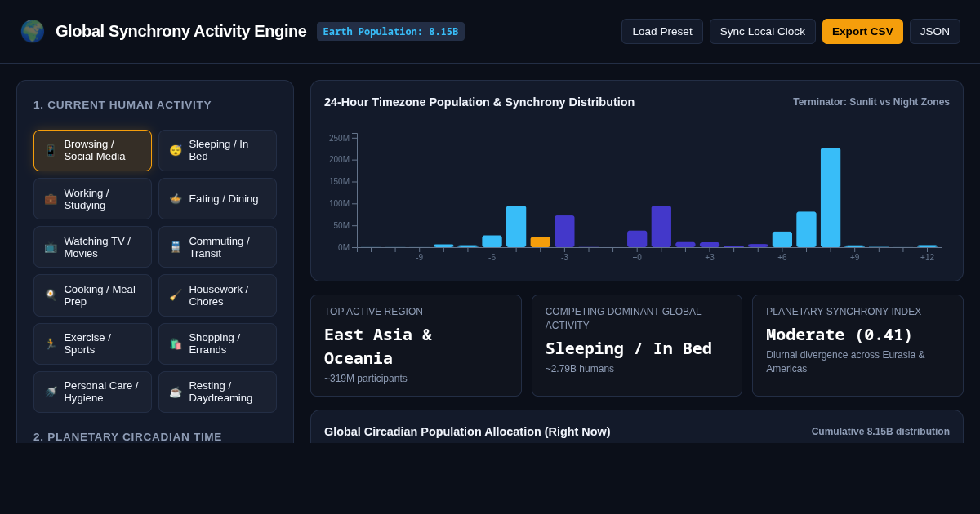This screenshot has width=980, height=514.
Task: Click the runner Exercise icon
Action: pyautogui.click(x=51, y=344)
